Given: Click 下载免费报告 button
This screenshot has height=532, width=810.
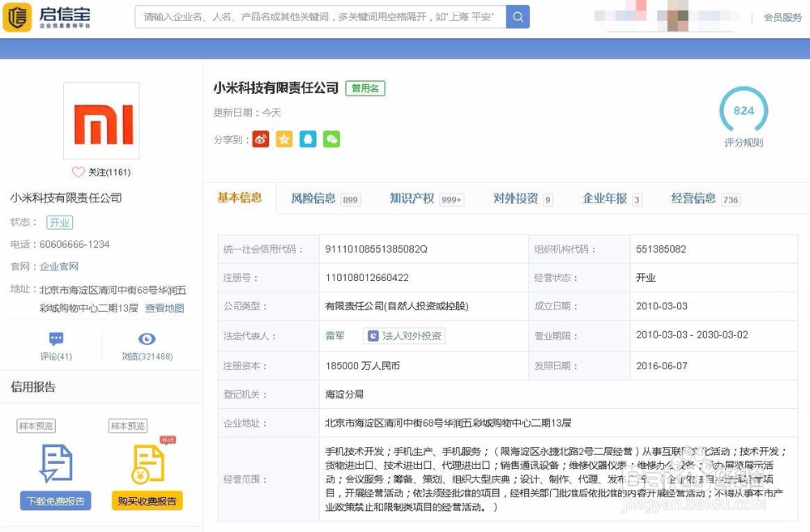Looking at the screenshot, I should 56,501.
